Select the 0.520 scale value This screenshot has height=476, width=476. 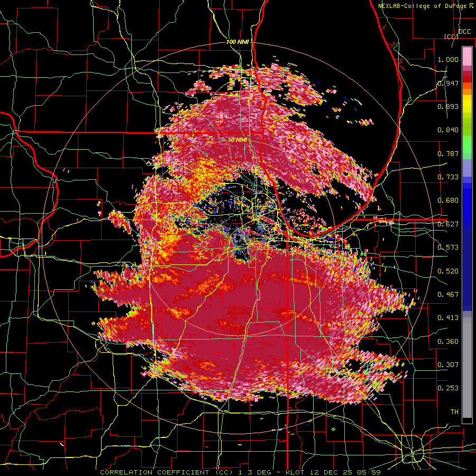[448, 271]
